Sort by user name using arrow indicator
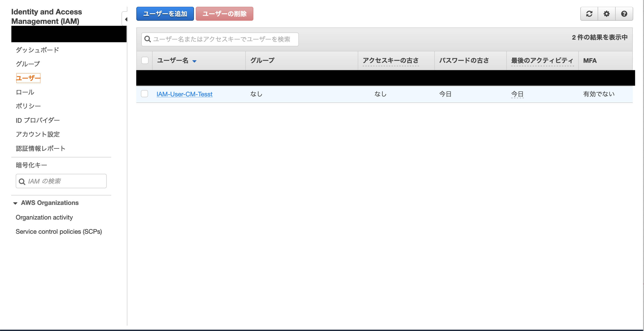The image size is (644, 331). (194, 61)
